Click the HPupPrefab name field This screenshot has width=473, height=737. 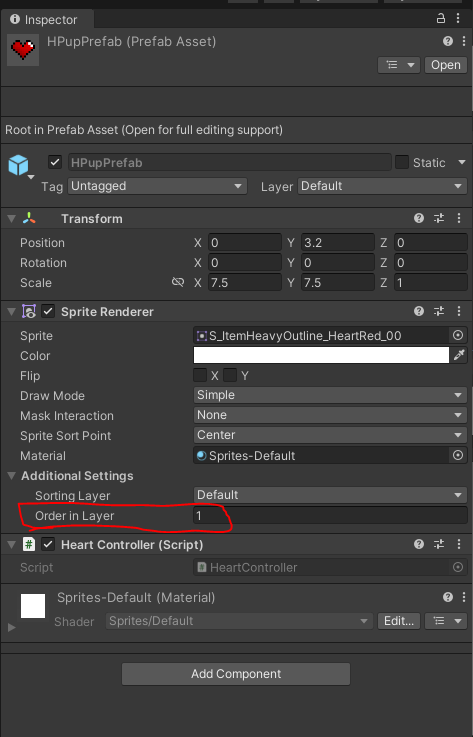coord(230,163)
